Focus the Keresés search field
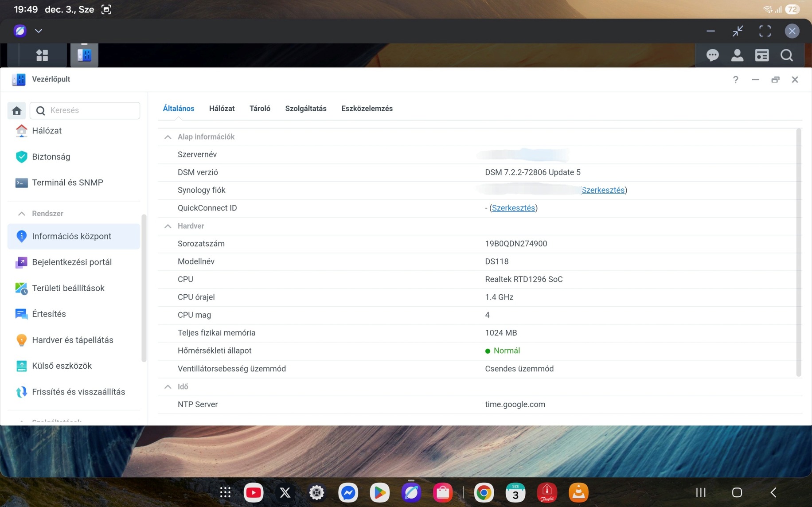 click(85, 110)
